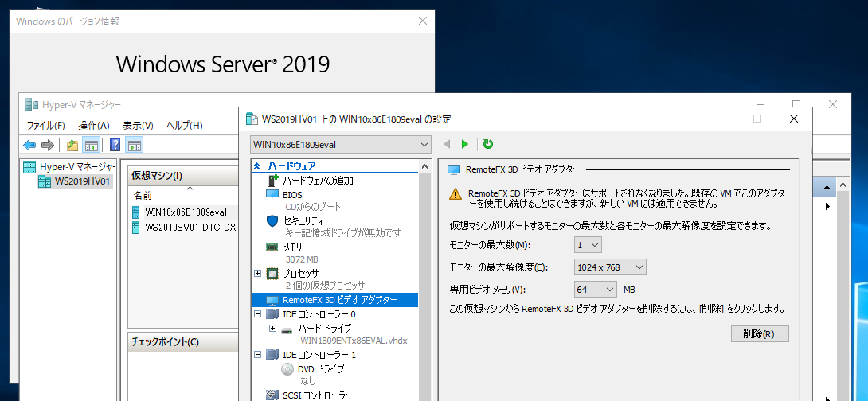868x401 pixels.
Task: Collapse the IDE コントローラー 1 node
Action: tap(257, 355)
